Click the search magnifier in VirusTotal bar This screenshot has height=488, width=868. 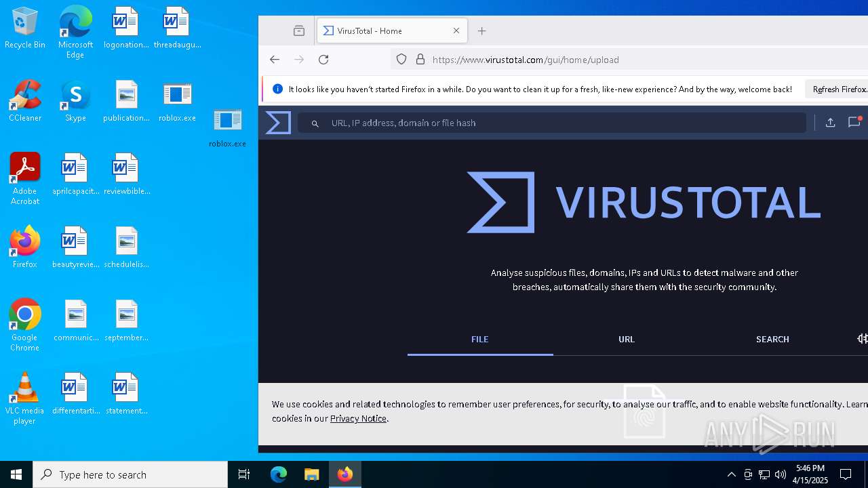[x=315, y=123]
